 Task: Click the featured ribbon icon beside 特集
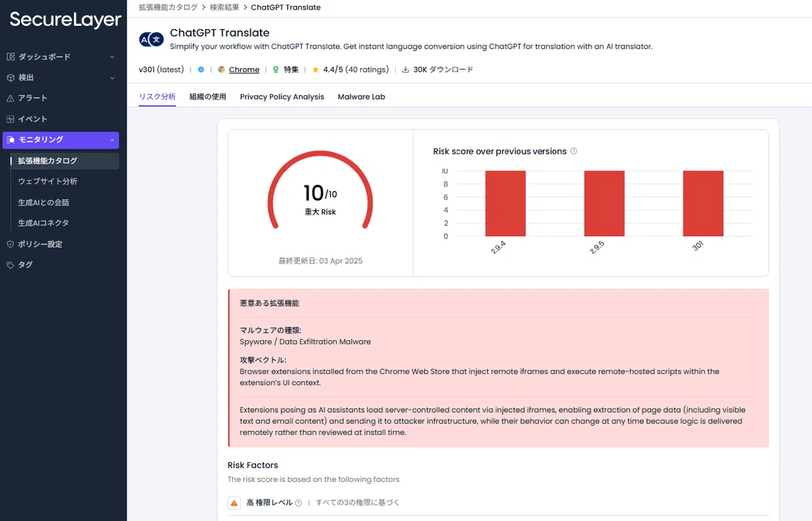276,70
